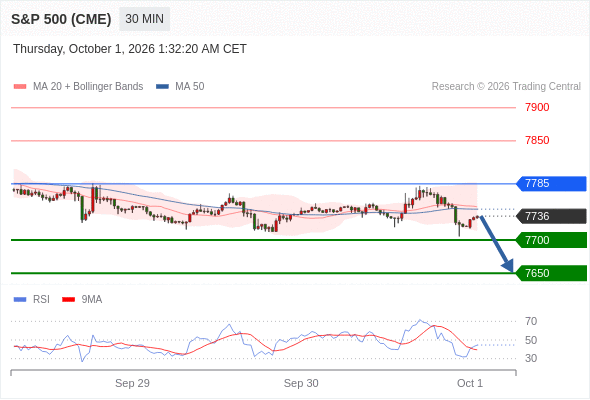Click the Sep 30 date axis label
This screenshot has width=590, height=400.
point(301,383)
